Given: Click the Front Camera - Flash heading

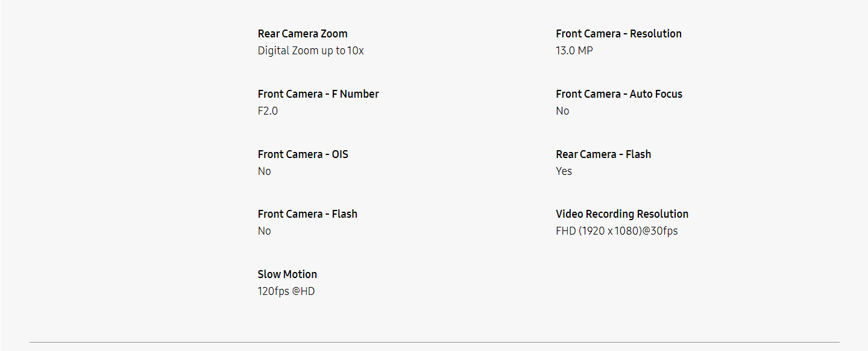Looking at the screenshot, I should [307, 214].
